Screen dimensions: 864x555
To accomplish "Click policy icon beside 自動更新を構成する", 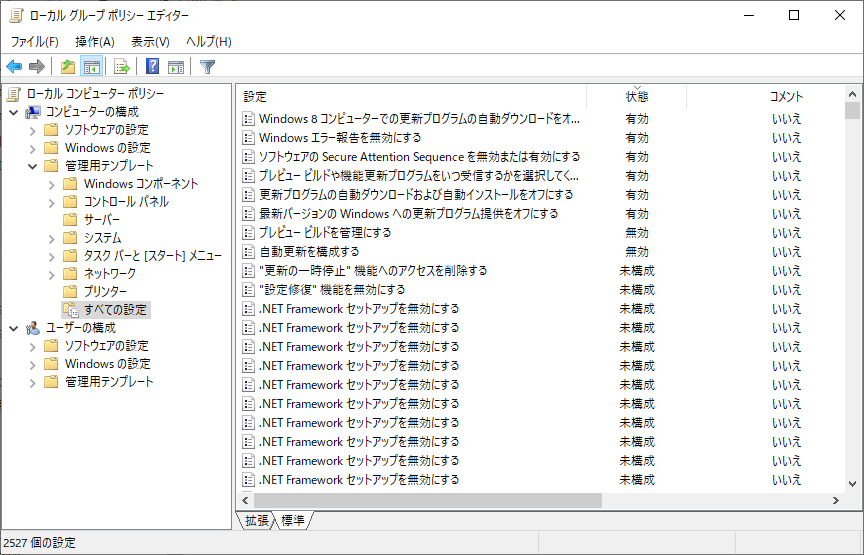I will click(x=249, y=252).
